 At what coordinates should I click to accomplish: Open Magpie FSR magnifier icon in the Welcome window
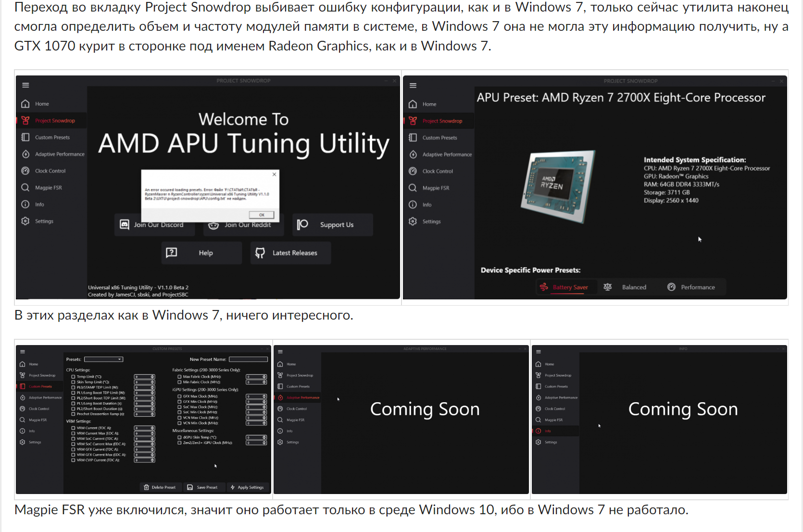pyautogui.click(x=25, y=187)
